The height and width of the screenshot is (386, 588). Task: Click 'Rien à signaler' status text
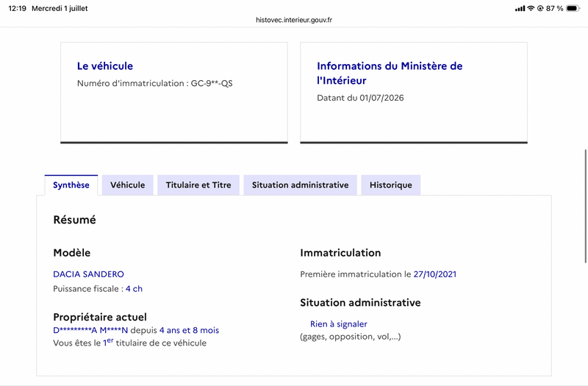tap(339, 324)
